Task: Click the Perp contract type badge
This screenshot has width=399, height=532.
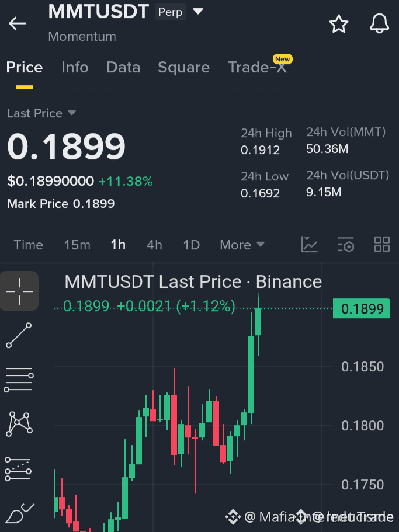Action: coord(171,12)
